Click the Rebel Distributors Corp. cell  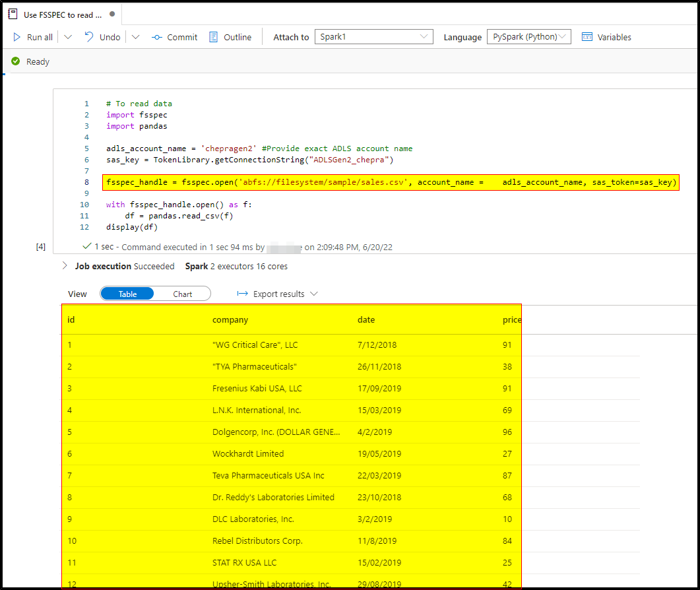(257, 541)
